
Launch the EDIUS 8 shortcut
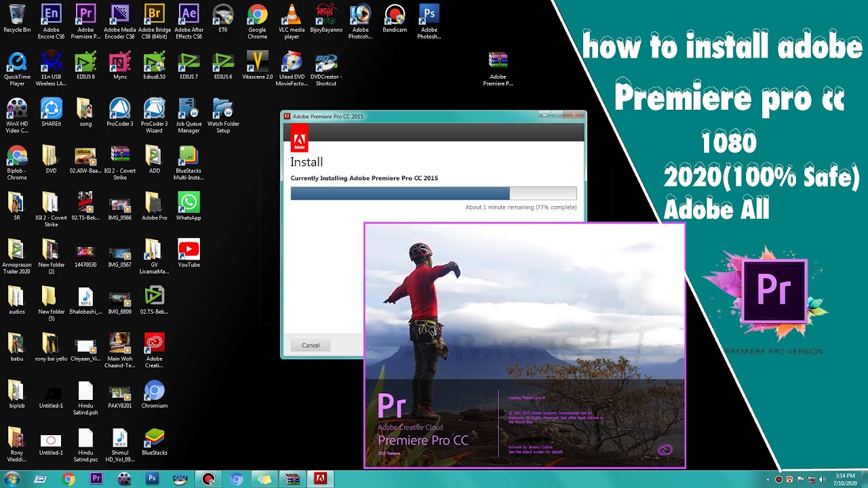(85, 66)
